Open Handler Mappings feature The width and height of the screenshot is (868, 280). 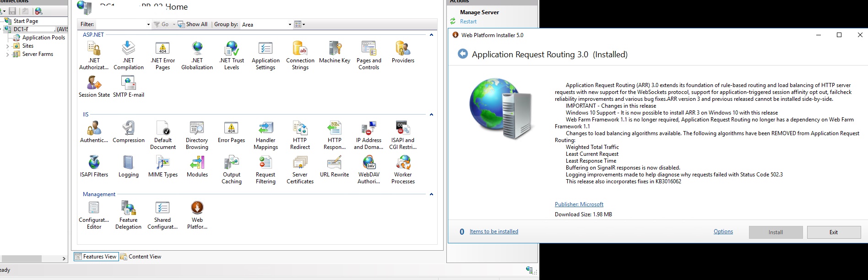266,135
